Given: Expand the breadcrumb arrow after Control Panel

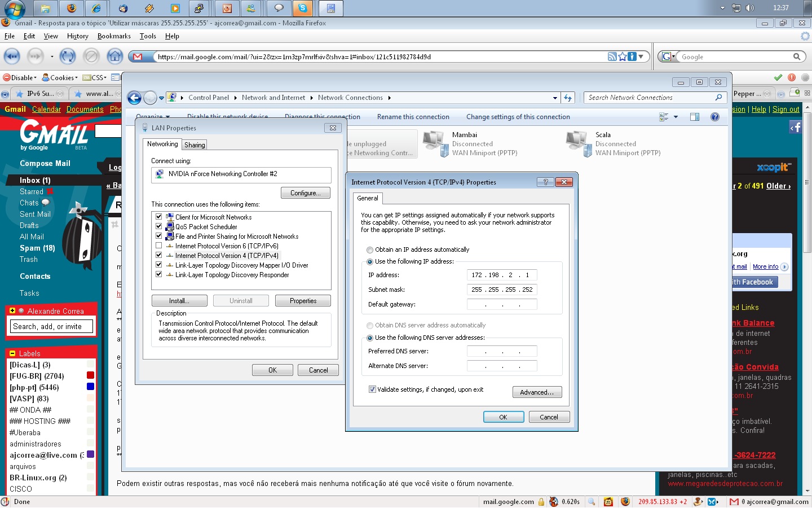Looking at the screenshot, I should coord(235,98).
